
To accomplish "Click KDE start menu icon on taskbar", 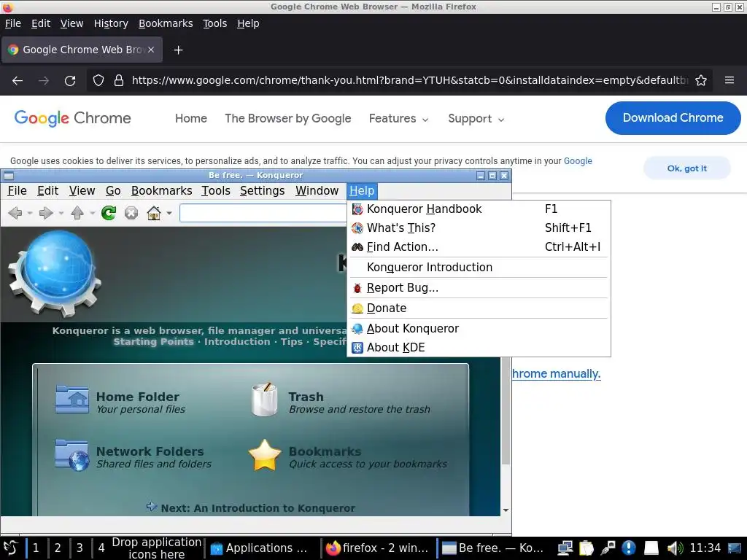I will [10, 548].
